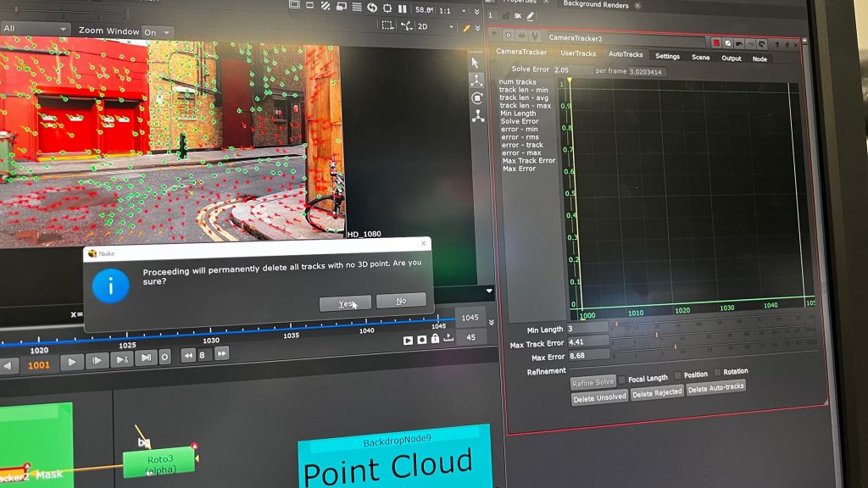Click the pause viewer updates icon
This screenshot has width=868, height=488.
click(403, 8)
